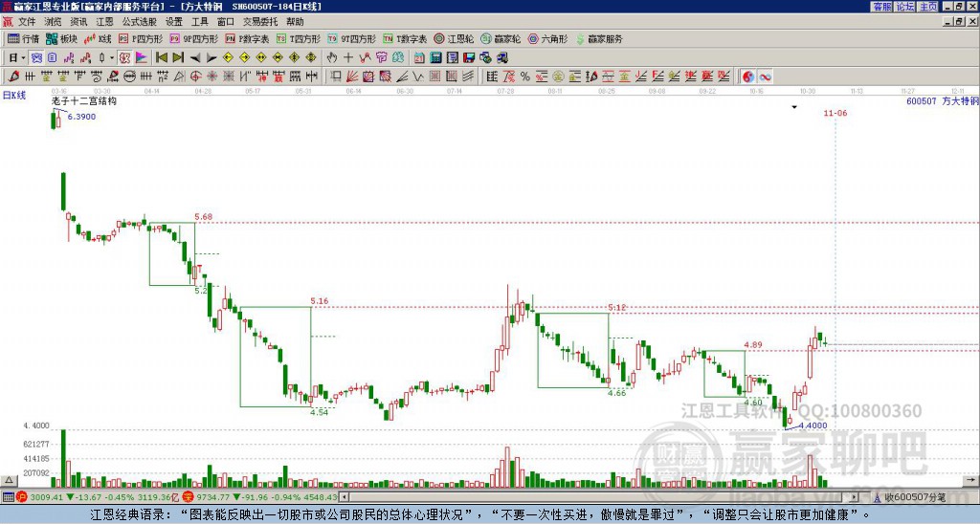Open the 浏览 menu

click(x=53, y=22)
